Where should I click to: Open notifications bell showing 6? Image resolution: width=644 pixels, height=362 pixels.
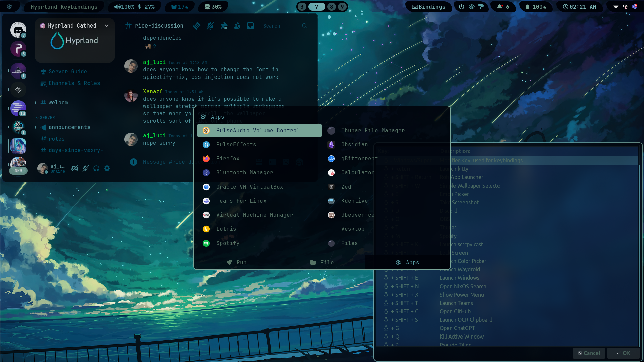[x=503, y=7]
